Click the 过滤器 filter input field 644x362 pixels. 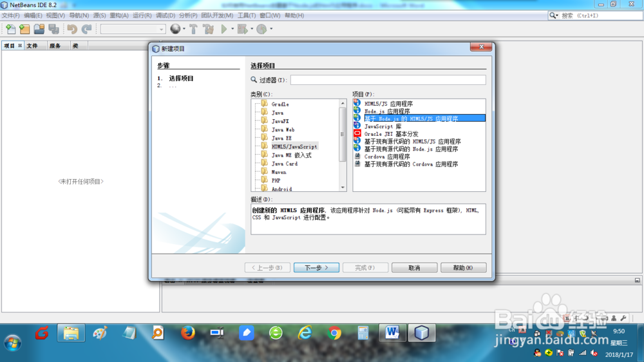[x=388, y=80]
